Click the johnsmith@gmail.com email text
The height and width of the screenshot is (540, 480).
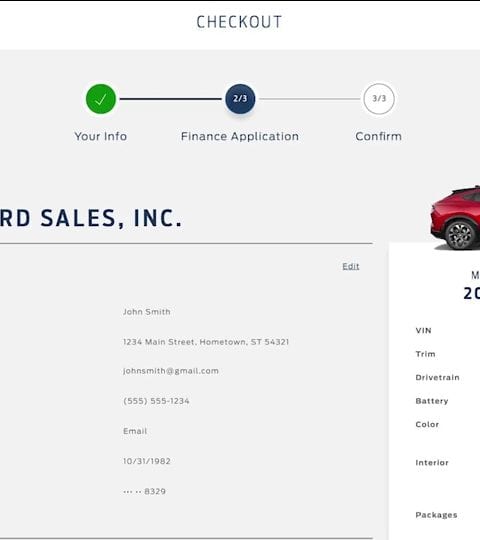coord(171,371)
